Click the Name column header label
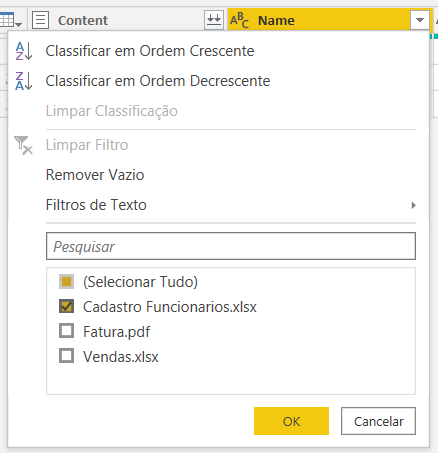Viewport: 438px width, 453px height. 276,20
